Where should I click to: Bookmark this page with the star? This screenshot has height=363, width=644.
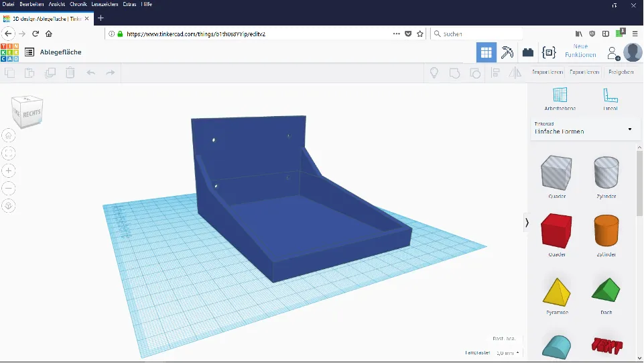tap(420, 34)
